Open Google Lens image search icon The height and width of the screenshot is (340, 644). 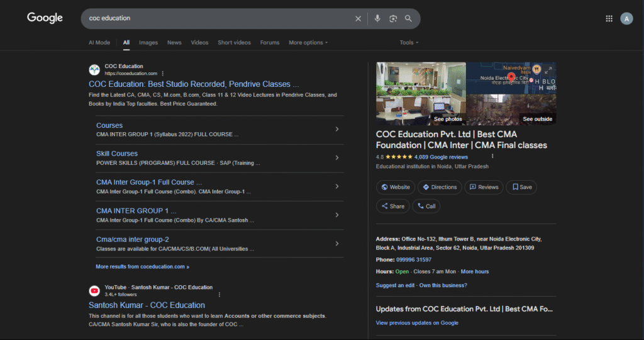click(x=393, y=19)
